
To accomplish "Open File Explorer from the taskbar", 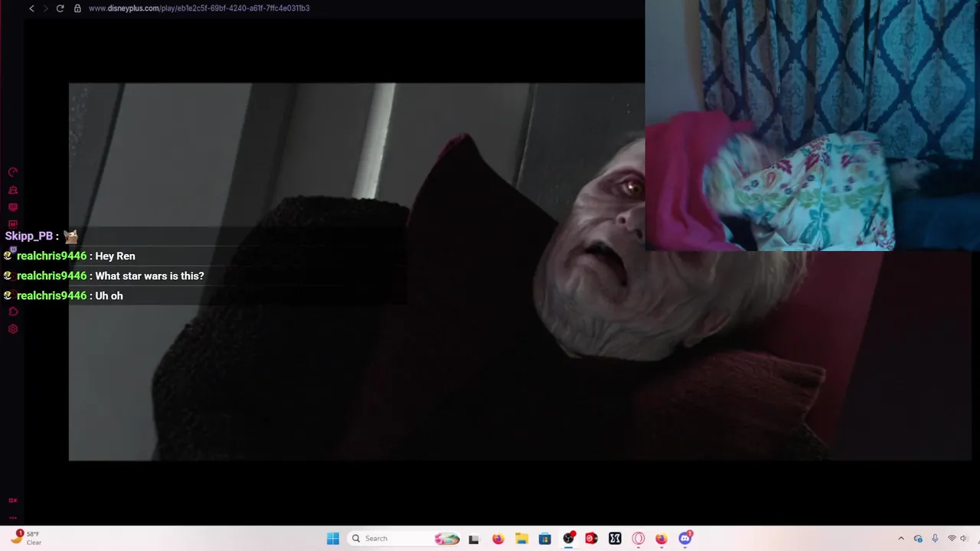I will tap(521, 539).
